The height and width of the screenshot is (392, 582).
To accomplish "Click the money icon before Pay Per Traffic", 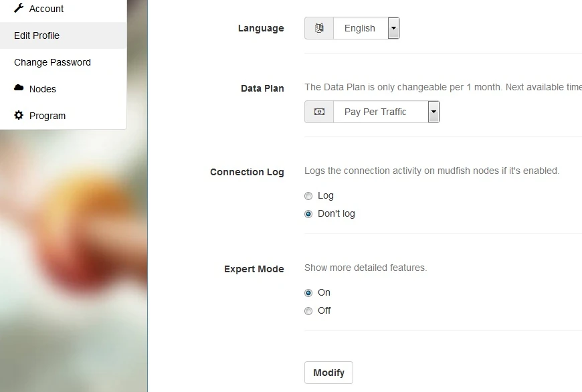I will (319, 112).
